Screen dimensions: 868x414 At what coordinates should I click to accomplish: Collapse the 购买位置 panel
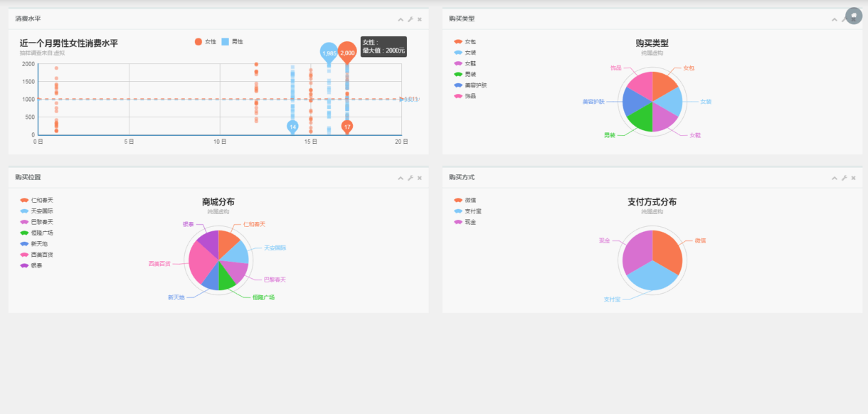point(401,178)
